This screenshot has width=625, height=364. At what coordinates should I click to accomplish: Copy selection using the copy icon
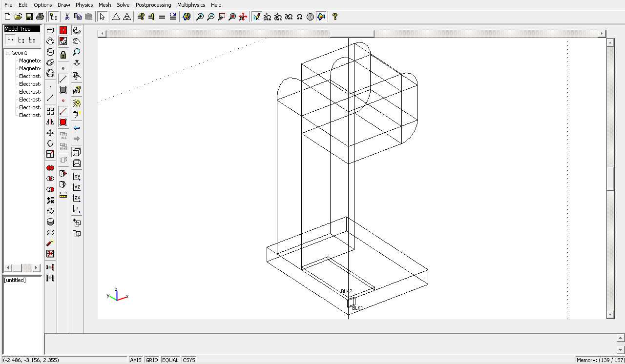(x=78, y=17)
